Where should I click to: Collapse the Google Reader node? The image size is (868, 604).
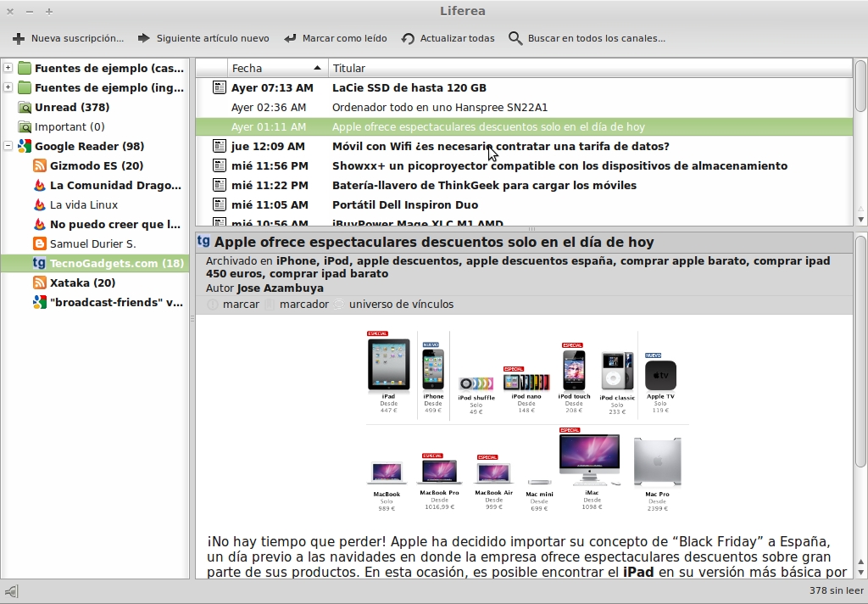[x=8, y=146]
